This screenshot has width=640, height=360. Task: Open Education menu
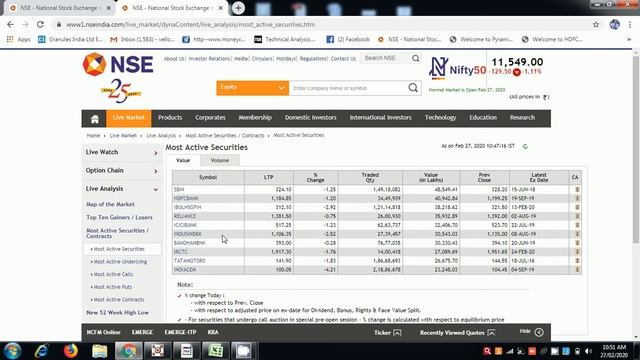pyautogui.click(x=483, y=118)
